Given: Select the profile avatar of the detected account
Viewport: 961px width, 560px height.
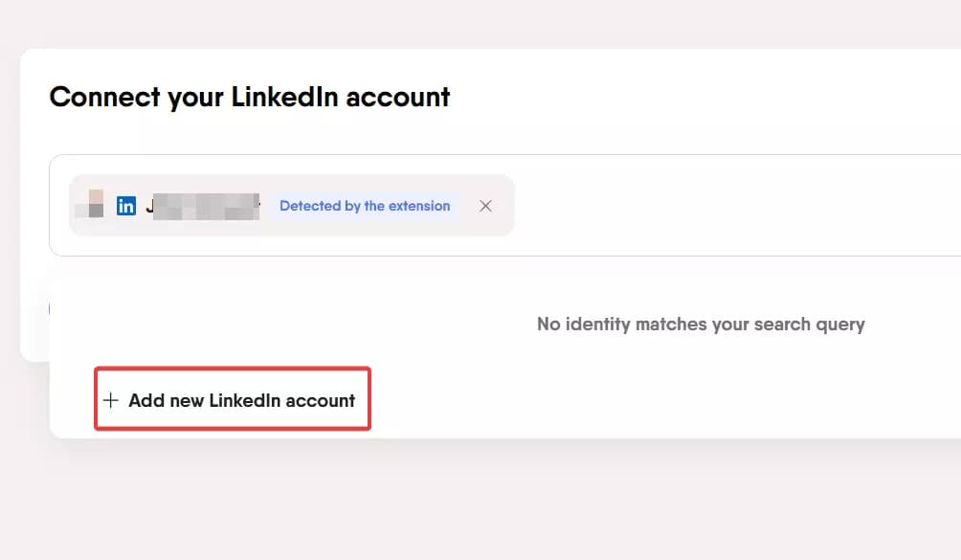Looking at the screenshot, I should pos(91,205).
